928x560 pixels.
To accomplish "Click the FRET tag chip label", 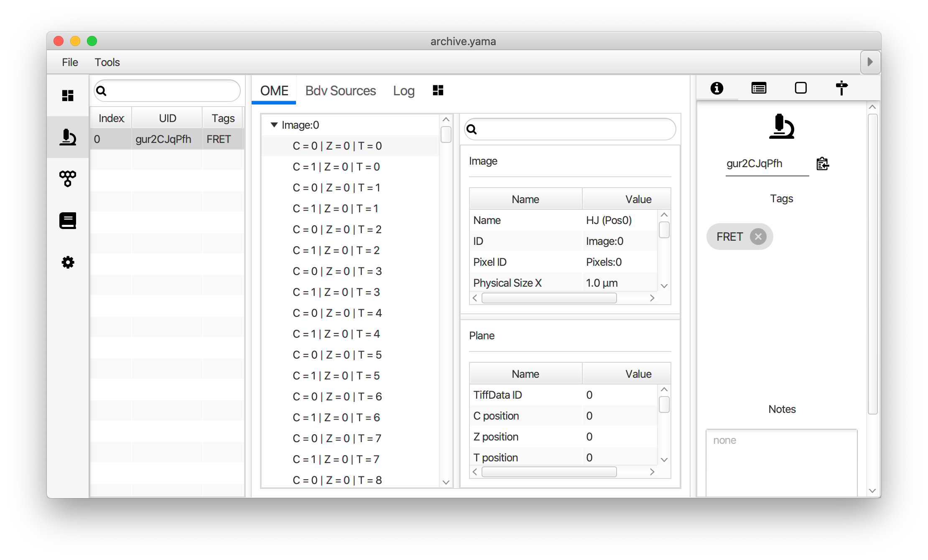I will 729,237.
